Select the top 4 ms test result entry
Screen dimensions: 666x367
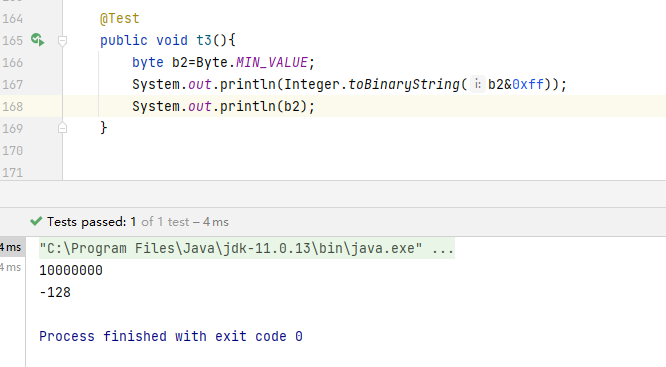11,247
